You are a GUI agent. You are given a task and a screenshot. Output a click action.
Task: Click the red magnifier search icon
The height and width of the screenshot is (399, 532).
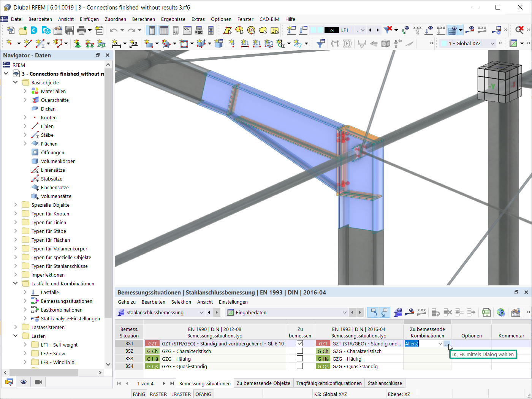coord(519,30)
